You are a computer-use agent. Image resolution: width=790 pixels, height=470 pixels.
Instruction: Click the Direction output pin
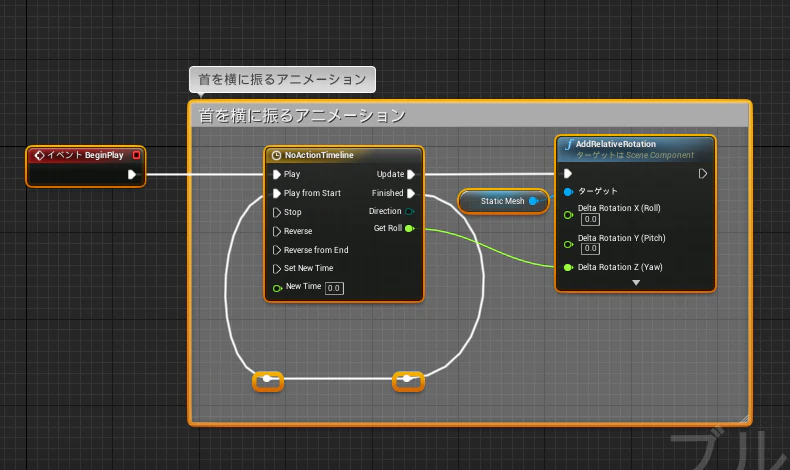coord(410,211)
